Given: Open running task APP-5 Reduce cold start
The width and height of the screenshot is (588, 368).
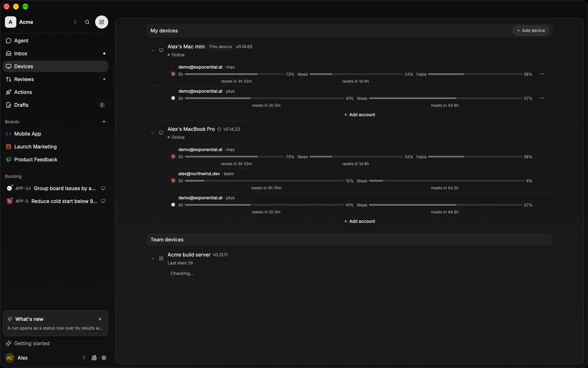Looking at the screenshot, I should pos(56,201).
